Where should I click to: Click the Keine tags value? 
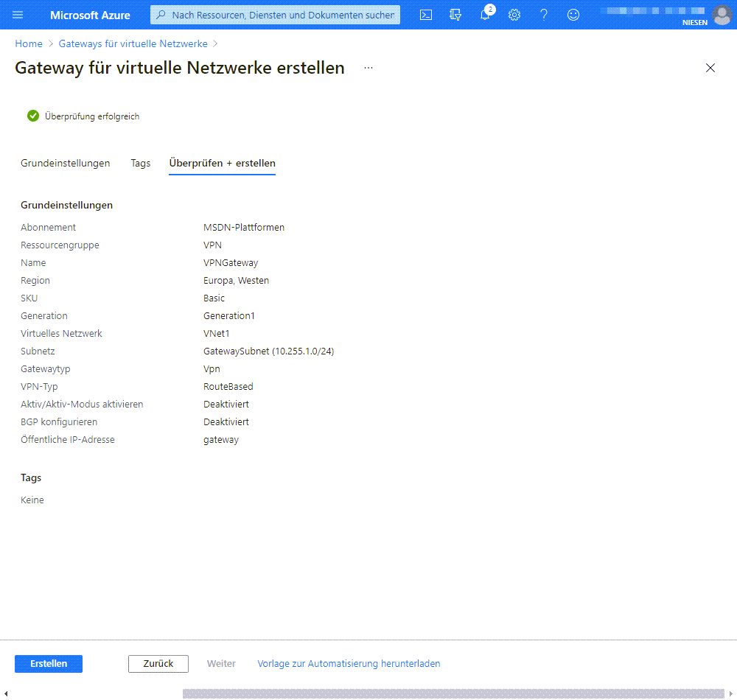(x=32, y=500)
